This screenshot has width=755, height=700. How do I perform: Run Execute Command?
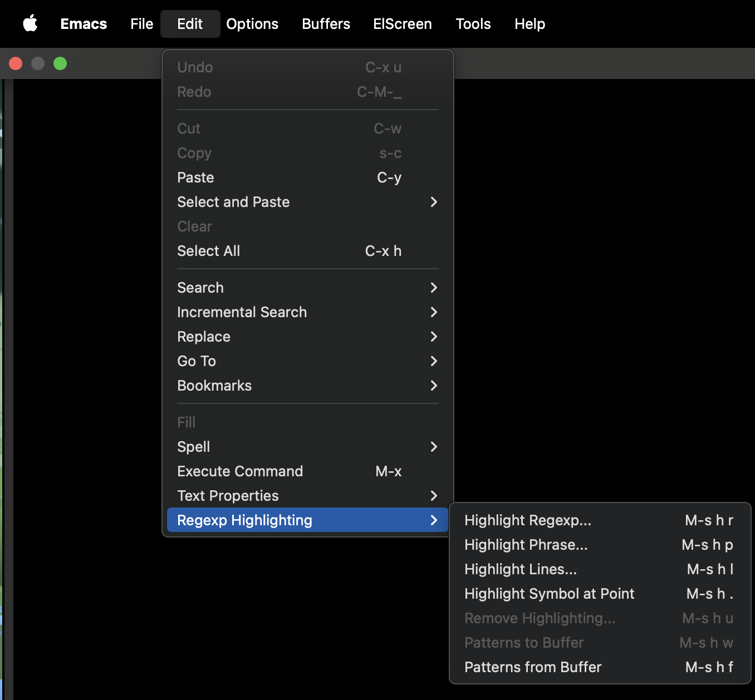coord(308,471)
